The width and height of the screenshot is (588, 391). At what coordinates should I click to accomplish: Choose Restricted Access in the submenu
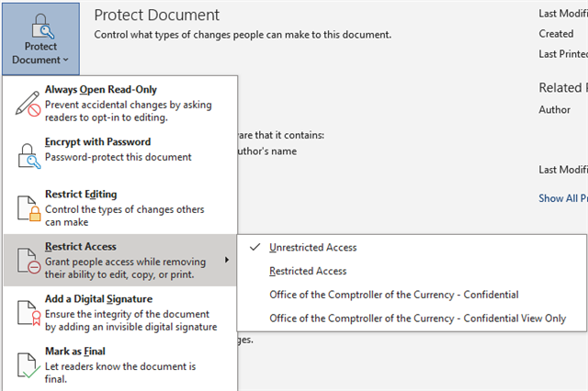click(308, 271)
